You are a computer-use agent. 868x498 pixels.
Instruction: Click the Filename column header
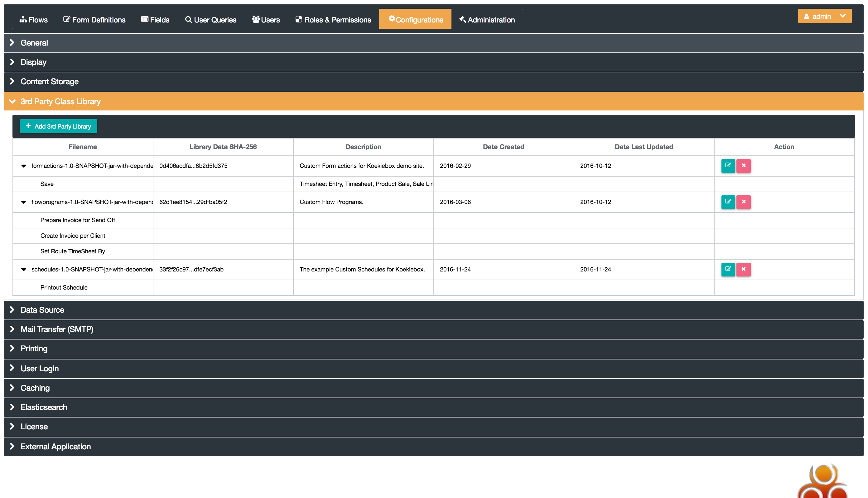click(x=83, y=147)
